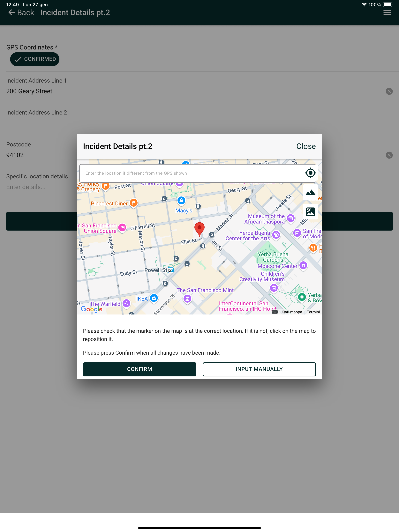Tap the Moscone Center pin

point(303,266)
